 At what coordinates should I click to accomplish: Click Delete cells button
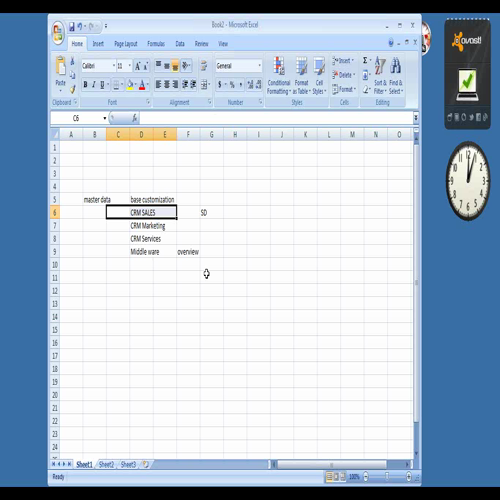(x=343, y=75)
